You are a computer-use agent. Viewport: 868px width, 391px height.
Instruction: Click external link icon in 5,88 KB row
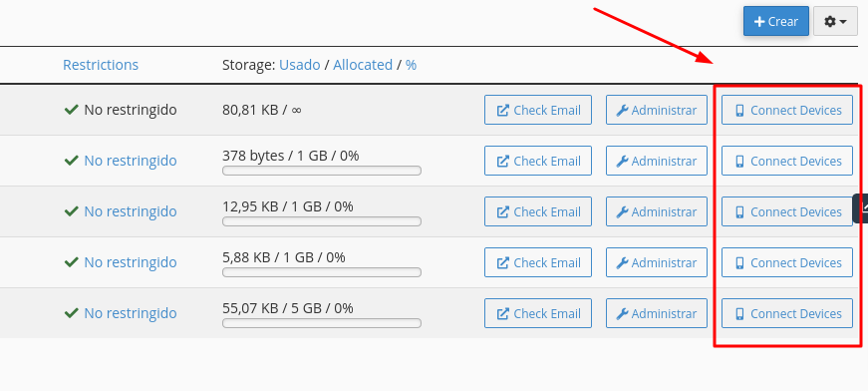click(502, 262)
